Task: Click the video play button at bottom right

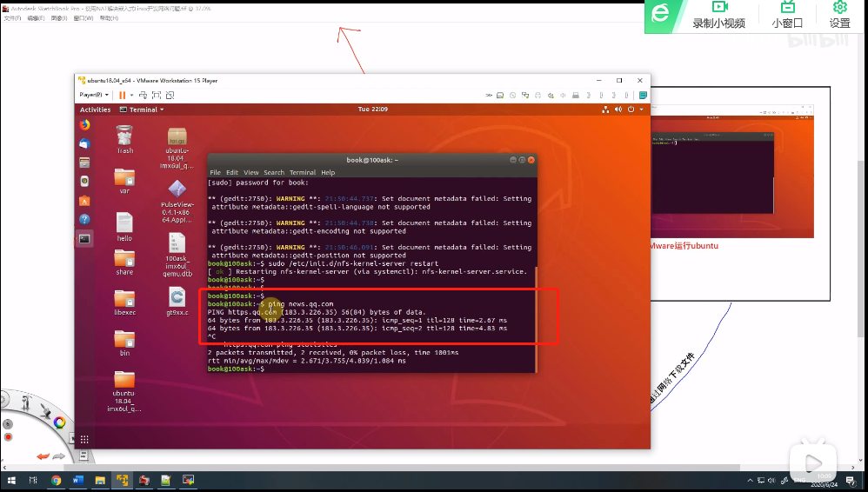Action: (812, 462)
